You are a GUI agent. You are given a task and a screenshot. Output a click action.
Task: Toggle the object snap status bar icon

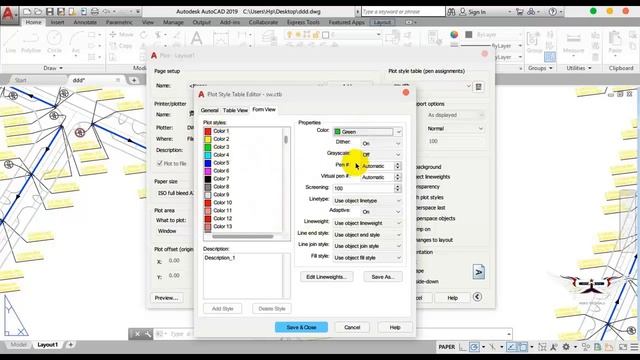(x=523, y=347)
